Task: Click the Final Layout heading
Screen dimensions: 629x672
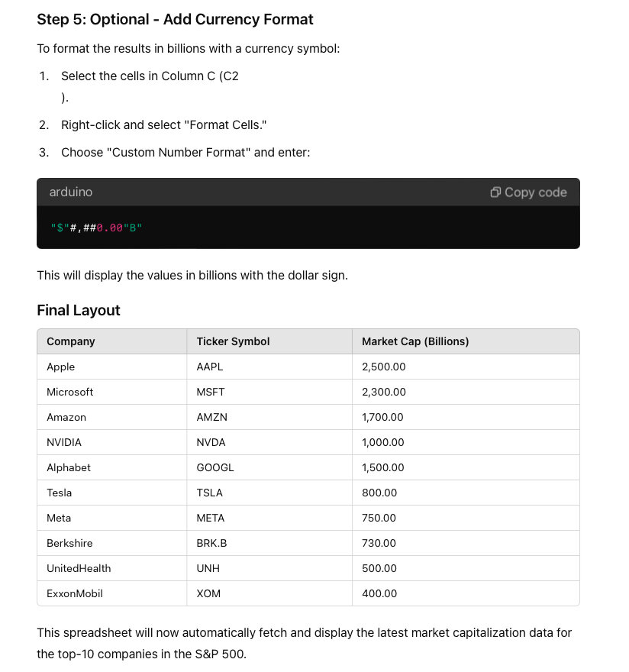Action: coord(79,310)
